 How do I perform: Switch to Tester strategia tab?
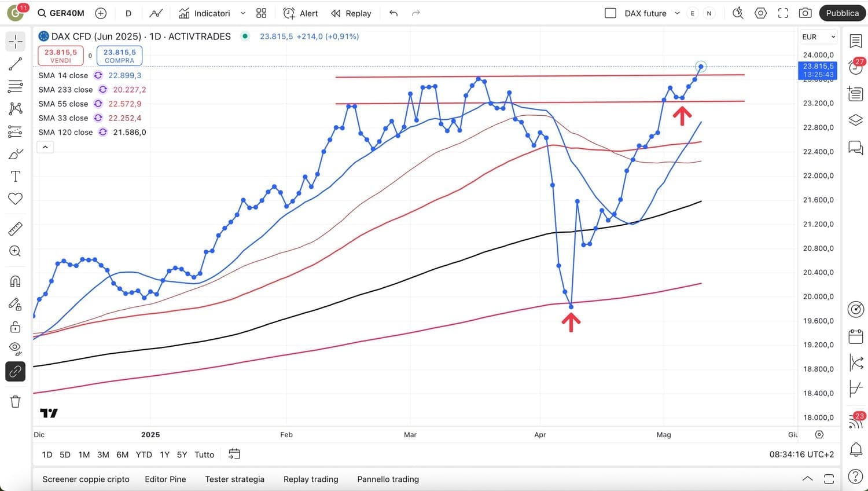[234, 479]
